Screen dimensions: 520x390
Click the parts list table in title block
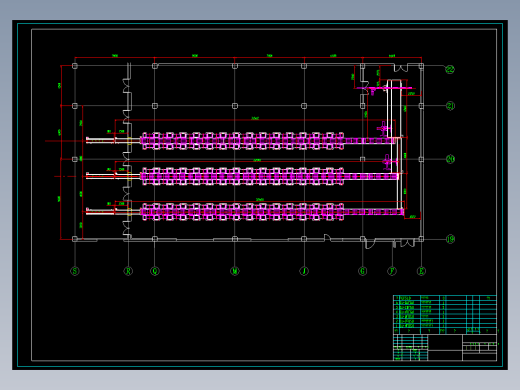445,314
